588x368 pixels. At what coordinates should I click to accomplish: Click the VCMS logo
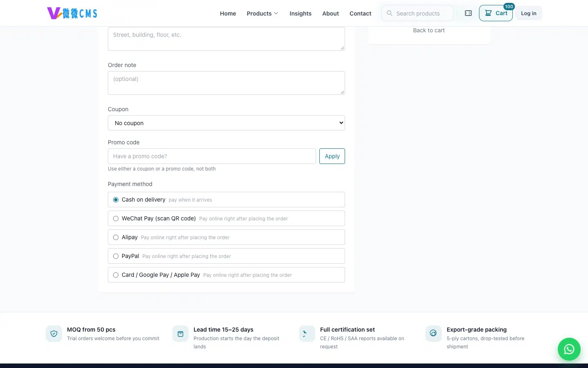tap(72, 13)
